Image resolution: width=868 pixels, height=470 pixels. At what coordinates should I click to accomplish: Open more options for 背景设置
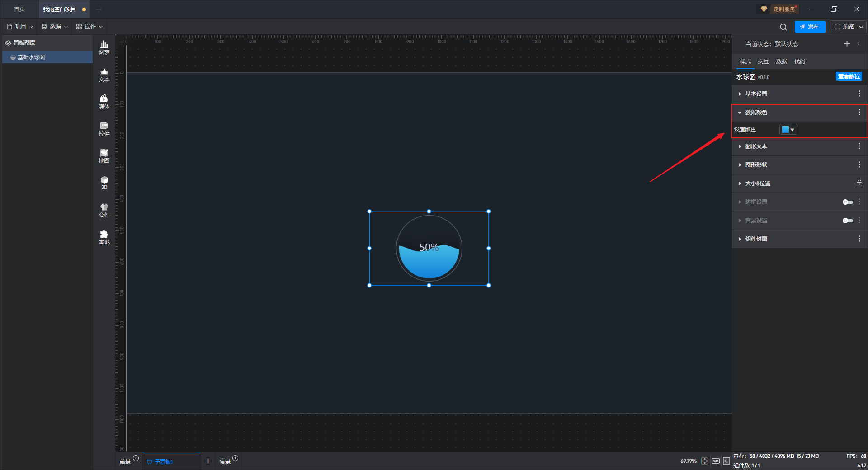(859, 220)
